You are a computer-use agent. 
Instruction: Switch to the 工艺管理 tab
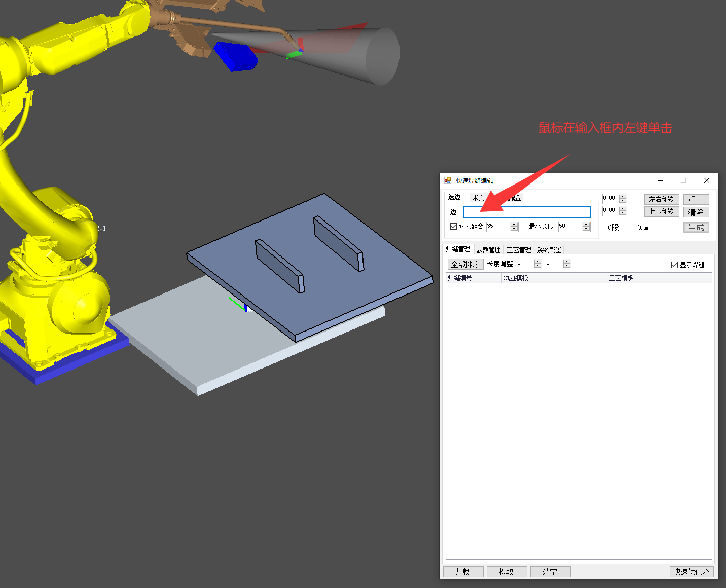coord(519,250)
